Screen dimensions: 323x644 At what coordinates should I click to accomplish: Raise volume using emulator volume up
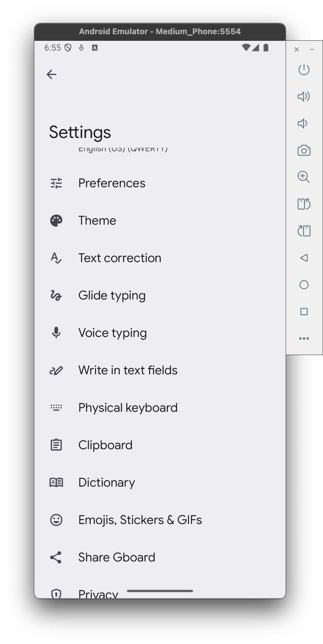point(304,97)
